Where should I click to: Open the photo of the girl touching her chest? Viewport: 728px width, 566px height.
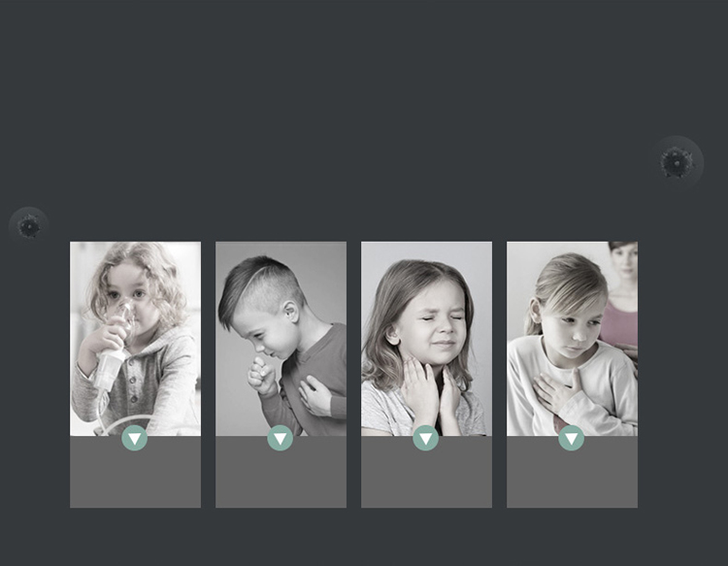coord(572,339)
